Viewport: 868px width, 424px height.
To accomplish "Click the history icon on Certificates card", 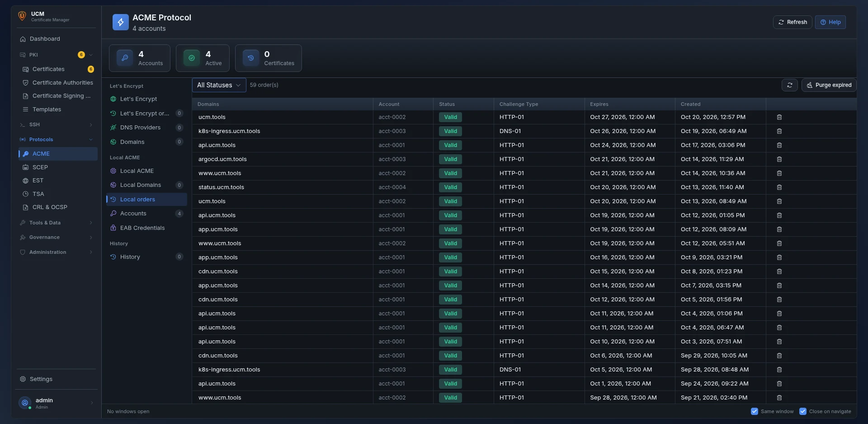I will click(251, 58).
